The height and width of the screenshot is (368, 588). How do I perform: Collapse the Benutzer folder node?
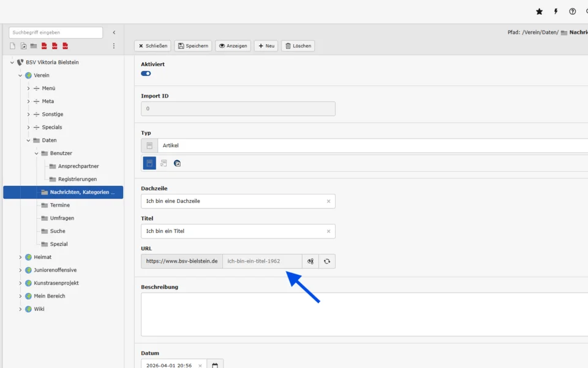click(36, 153)
